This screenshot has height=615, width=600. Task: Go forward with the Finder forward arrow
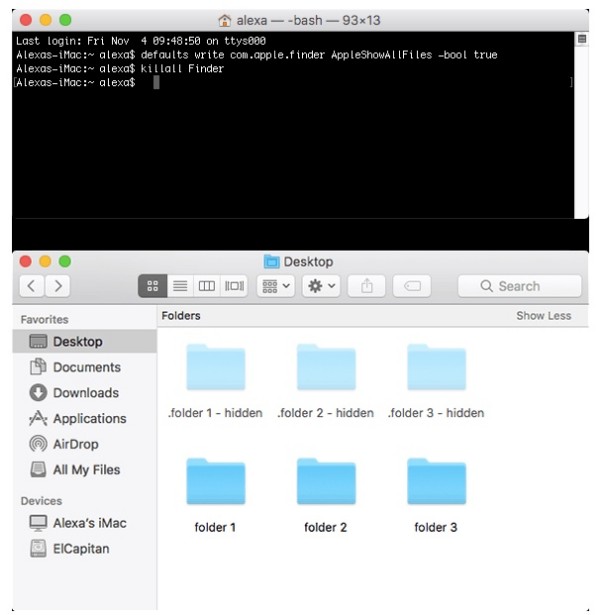[x=58, y=286]
